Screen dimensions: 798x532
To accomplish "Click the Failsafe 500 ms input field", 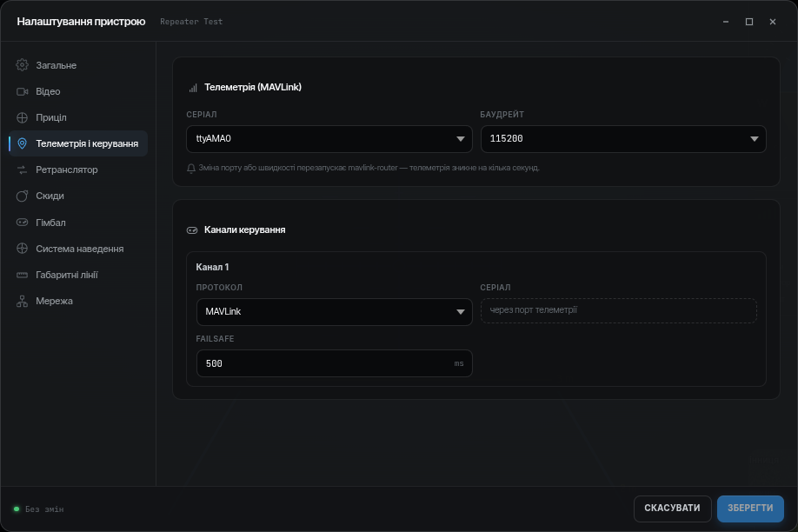I will (335, 363).
